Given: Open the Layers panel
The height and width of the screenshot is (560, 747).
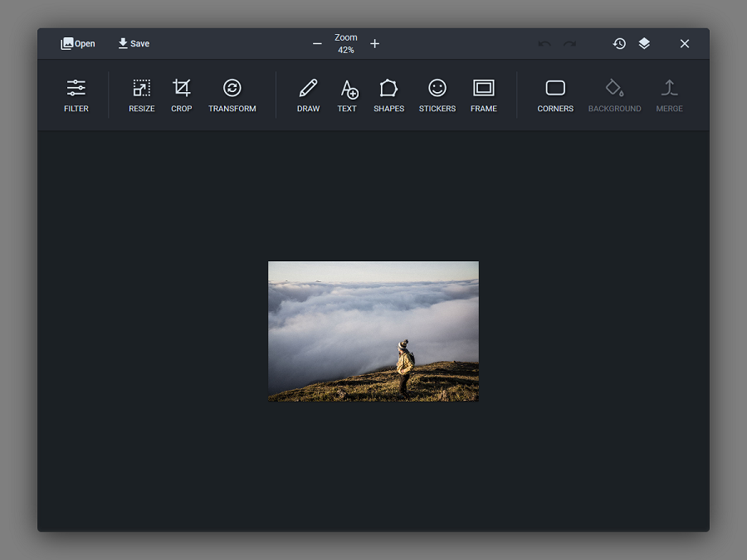Looking at the screenshot, I should click(x=644, y=43).
